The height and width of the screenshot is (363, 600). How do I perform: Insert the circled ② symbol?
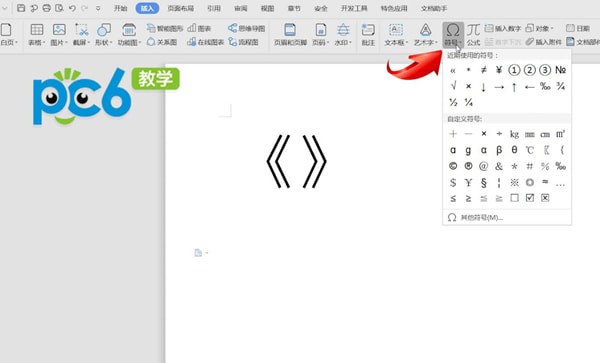530,70
